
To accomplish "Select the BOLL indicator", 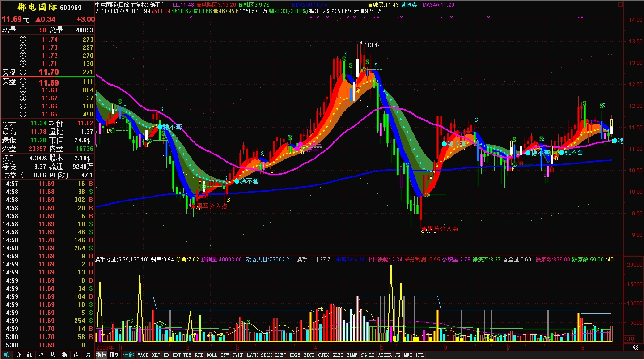I will [212, 355].
